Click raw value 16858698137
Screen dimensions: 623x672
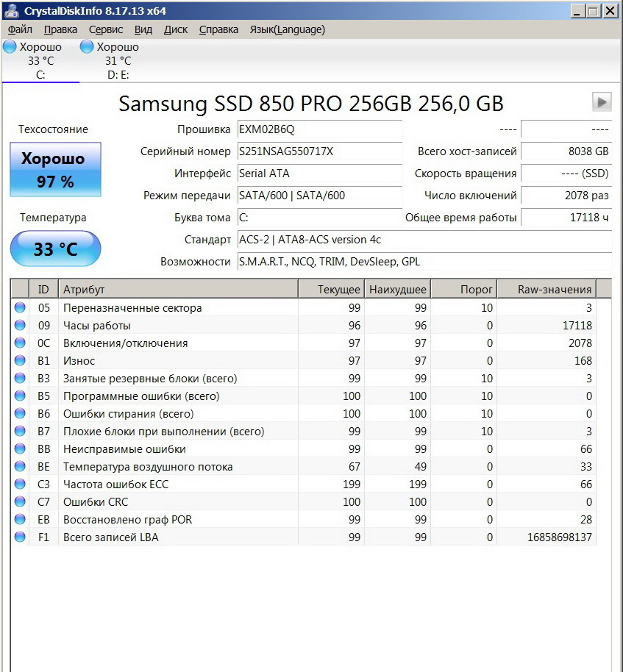click(560, 537)
